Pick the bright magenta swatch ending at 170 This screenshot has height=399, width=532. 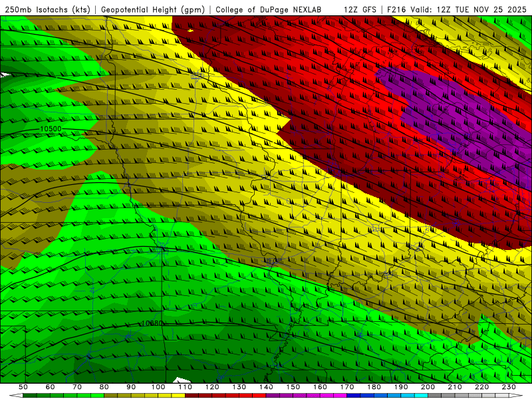[340, 395]
